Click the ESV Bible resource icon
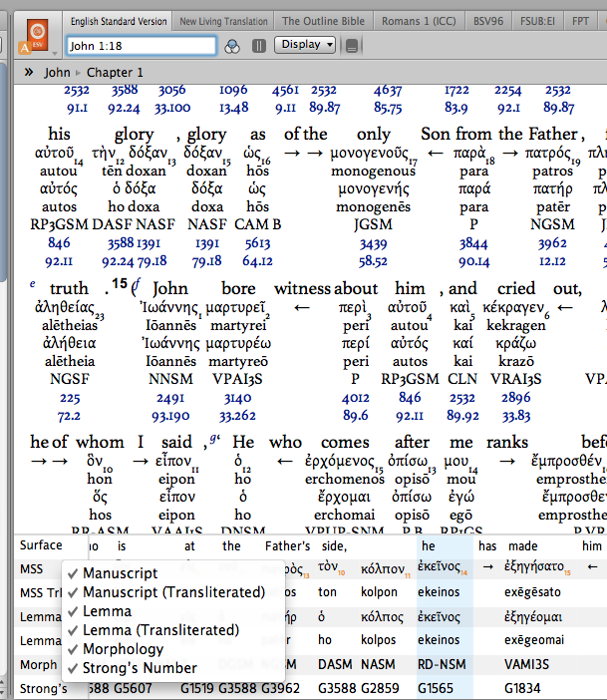Image resolution: width=607 pixels, height=700 pixels. click(x=37, y=34)
